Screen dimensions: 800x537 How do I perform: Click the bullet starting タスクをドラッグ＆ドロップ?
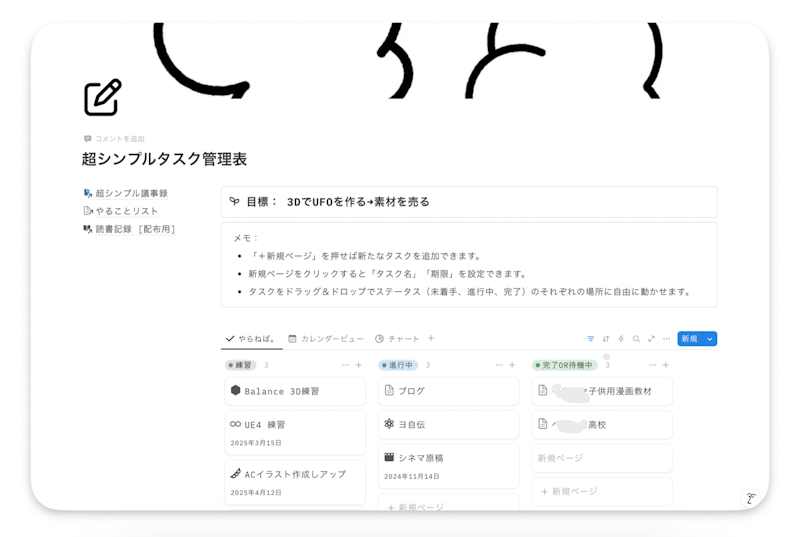(x=470, y=292)
